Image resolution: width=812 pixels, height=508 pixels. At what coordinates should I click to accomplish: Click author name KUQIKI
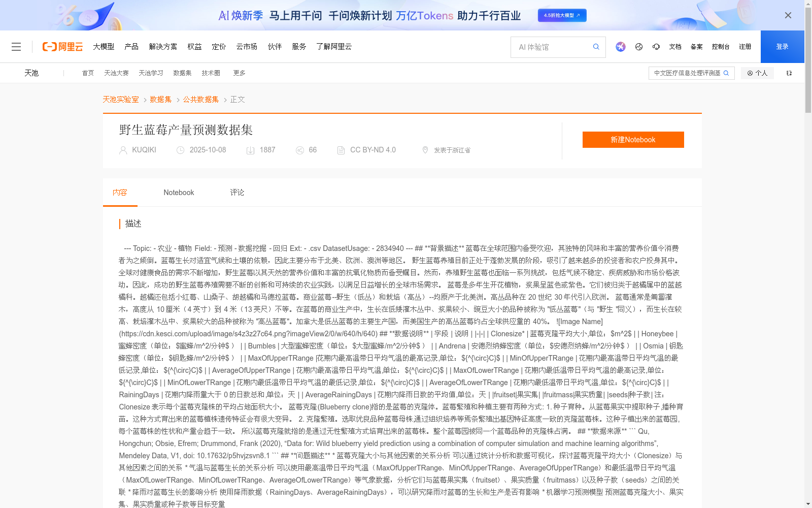[x=144, y=150]
